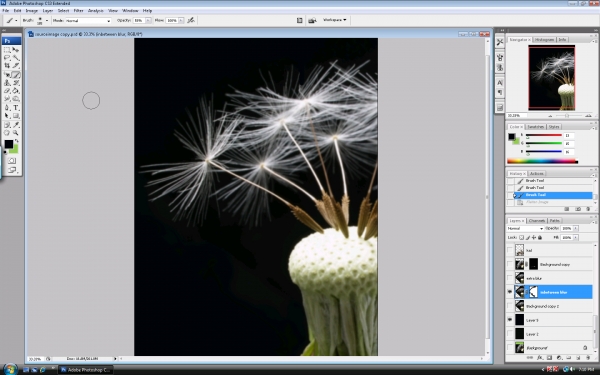Screen dimensions: 600x375
Task: Open tool preset picker arrow
Action: [x=16, y=21]
